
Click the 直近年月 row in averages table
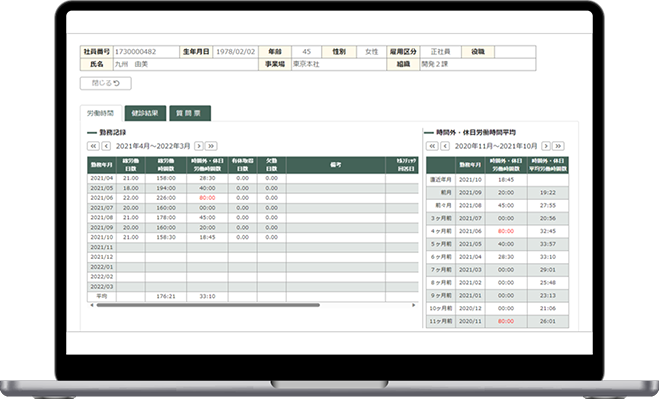coord(497,180)
